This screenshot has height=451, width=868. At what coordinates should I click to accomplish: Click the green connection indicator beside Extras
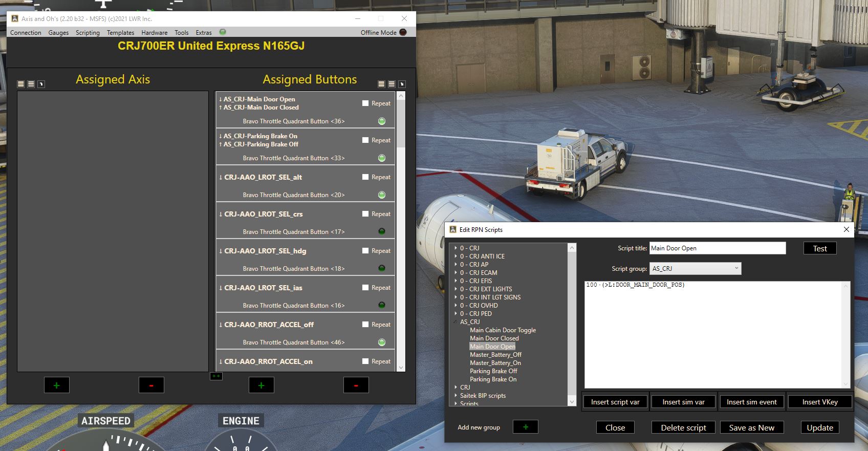point(223,32)
